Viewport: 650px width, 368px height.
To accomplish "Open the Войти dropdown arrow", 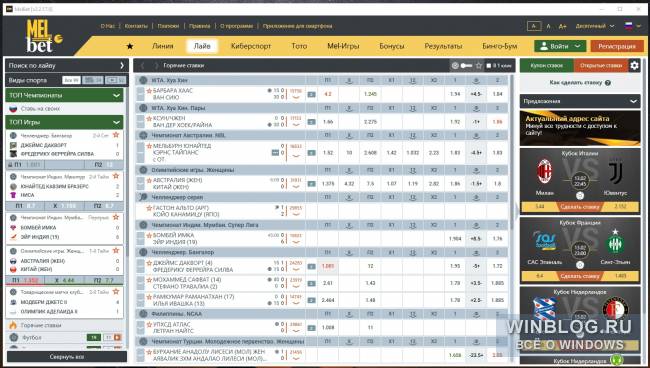I will point(577,46).
